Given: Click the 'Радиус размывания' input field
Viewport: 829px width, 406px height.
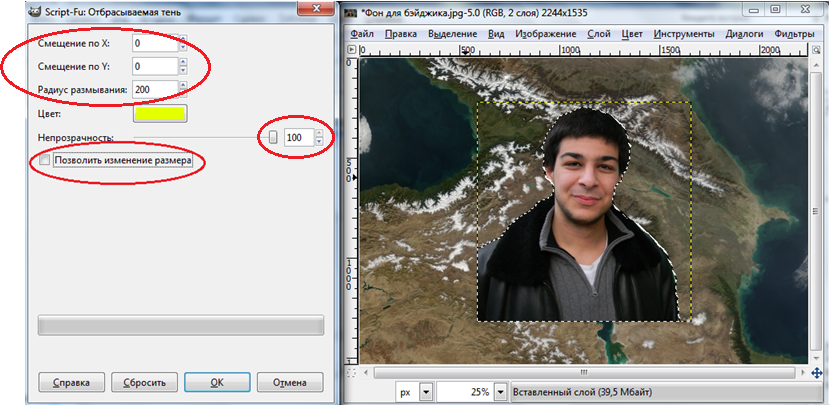Looking at the screenshot, I should point(155,89).
